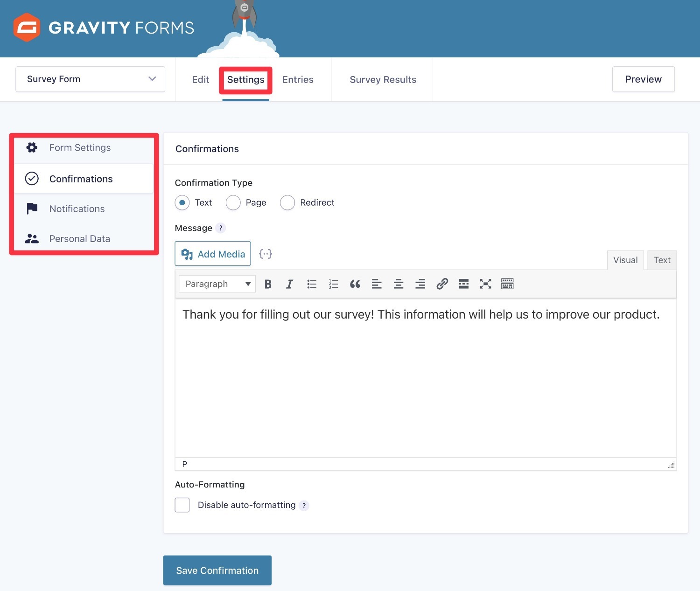Toggle bold formatting in editor
Image resolution: width=700 pixels, height=591 pixels.
point(268,284)
